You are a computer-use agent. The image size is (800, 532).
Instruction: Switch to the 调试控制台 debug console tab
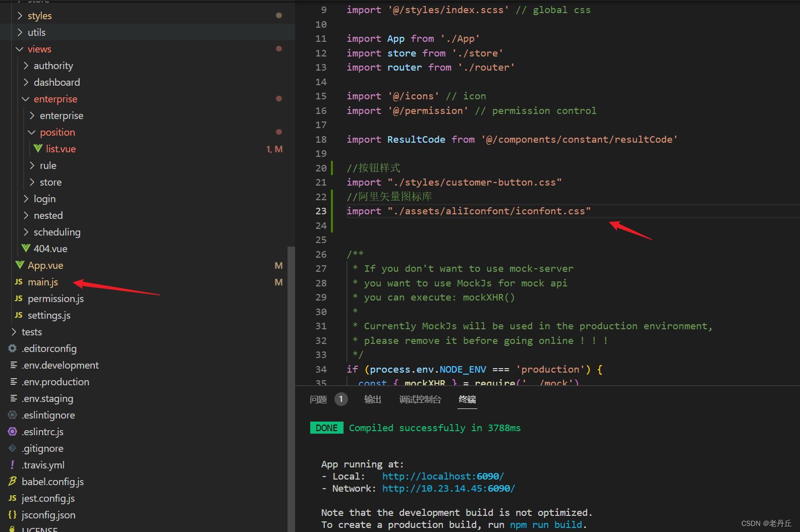[420, 399]
